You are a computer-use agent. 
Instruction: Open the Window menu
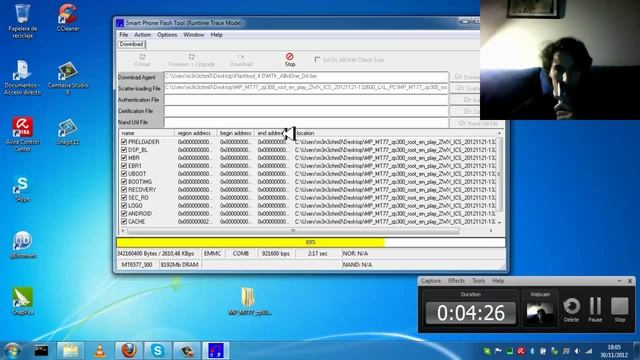pyautogui.click(x=193, y=35)
